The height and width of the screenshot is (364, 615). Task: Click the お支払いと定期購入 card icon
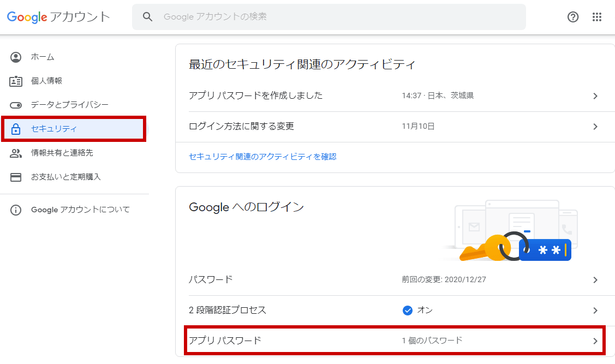[x=16, y=177]
